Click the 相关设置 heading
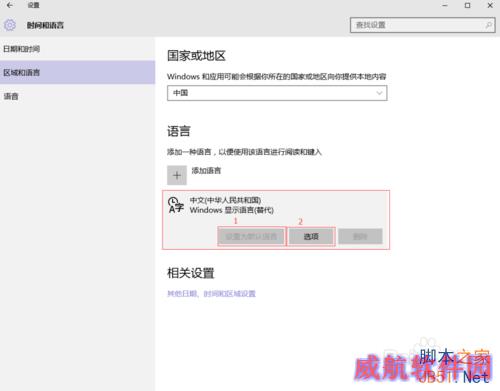The height and width of the screenshot is (391, 500). (191, 273)
